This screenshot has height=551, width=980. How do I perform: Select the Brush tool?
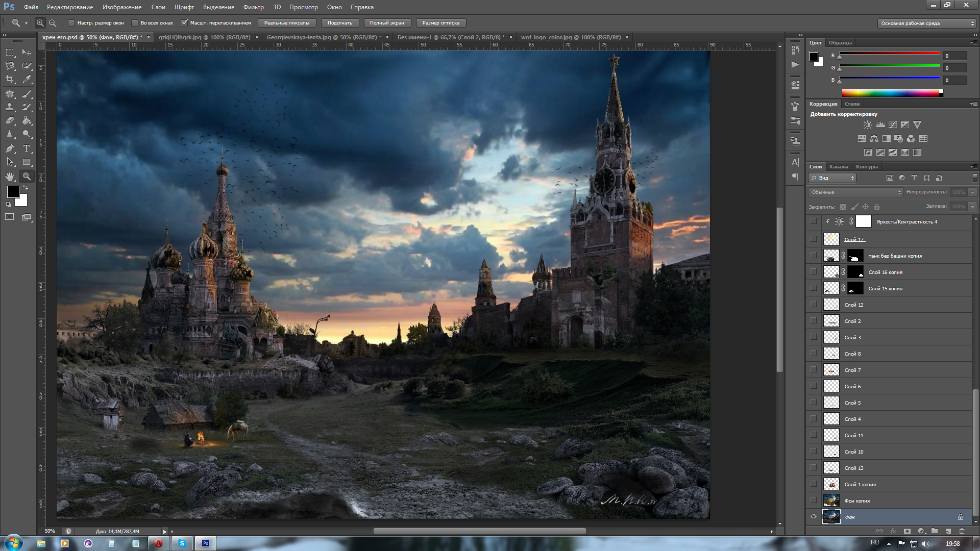click(x=27, y=94)
